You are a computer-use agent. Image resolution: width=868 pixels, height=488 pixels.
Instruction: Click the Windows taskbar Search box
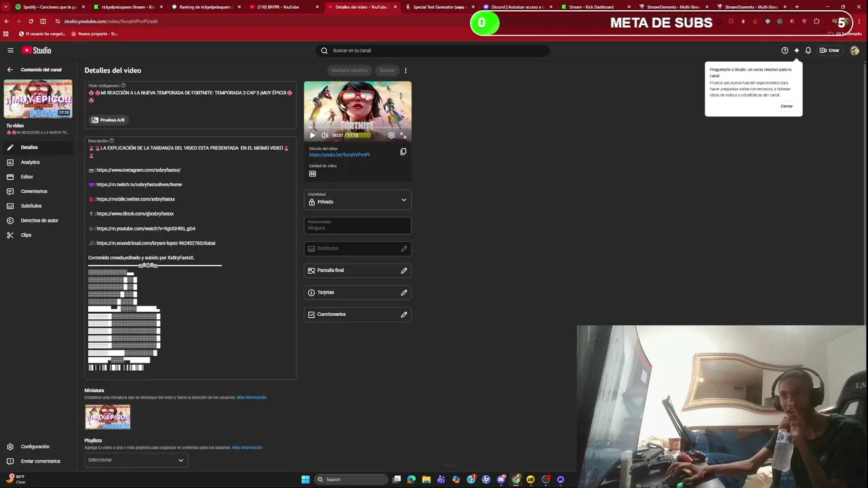(x=353, y=479)
